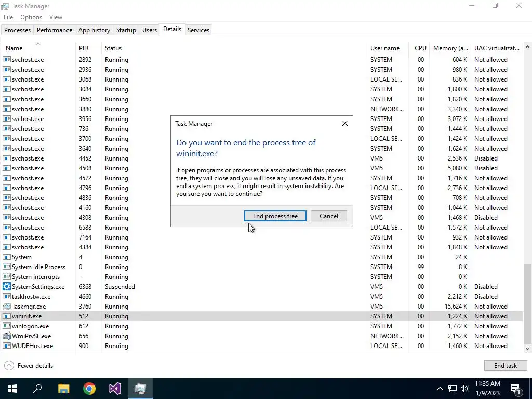
Task: Open taskbar Search
Action: 37,389
